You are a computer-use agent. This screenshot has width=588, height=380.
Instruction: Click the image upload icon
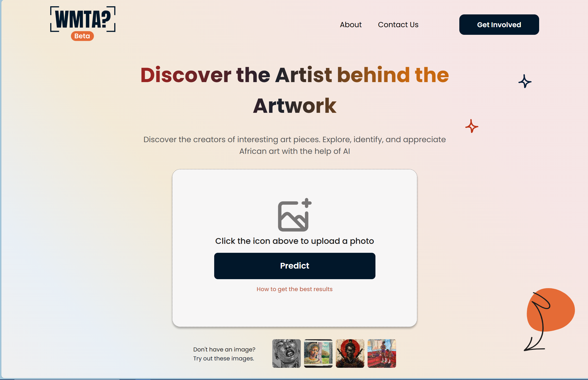click(295, 215)
